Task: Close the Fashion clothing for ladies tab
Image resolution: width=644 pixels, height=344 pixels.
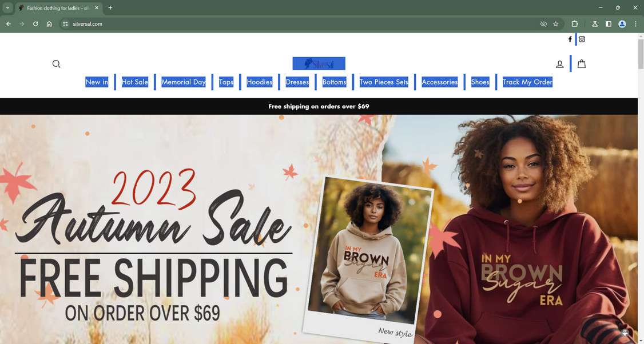Action: click(97, 8)
